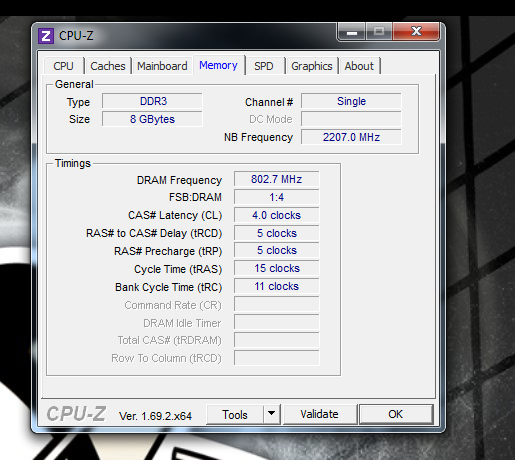Click the empty Total CAS# (tRDRAM) field
The width and height of the screenshot is (515, 460).
[x=276, y=340]
